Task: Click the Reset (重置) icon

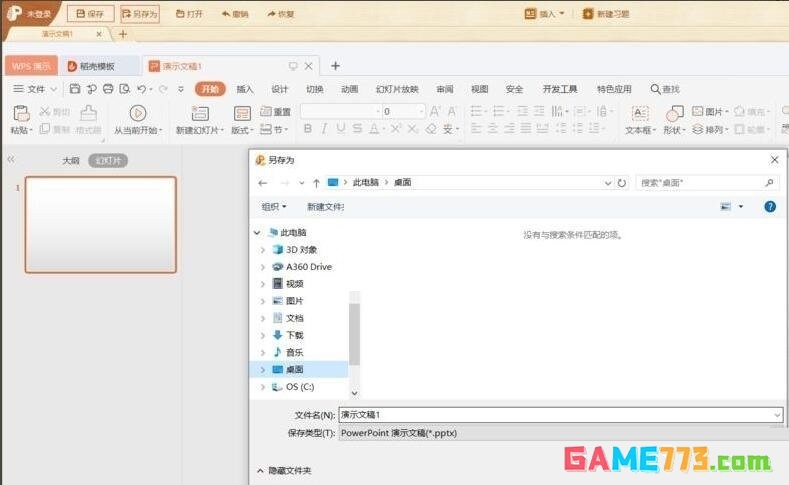Action: pyautogui.click(x=266, y=111)
